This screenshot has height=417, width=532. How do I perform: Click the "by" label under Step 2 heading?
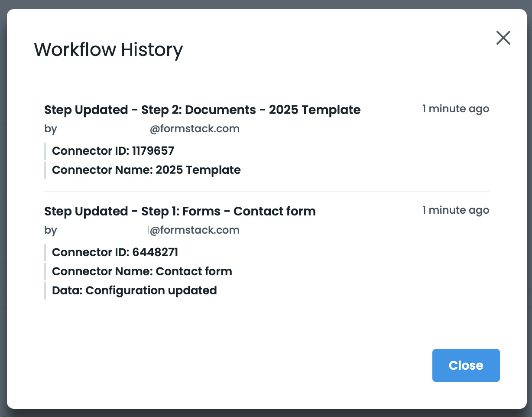(50, 129)
